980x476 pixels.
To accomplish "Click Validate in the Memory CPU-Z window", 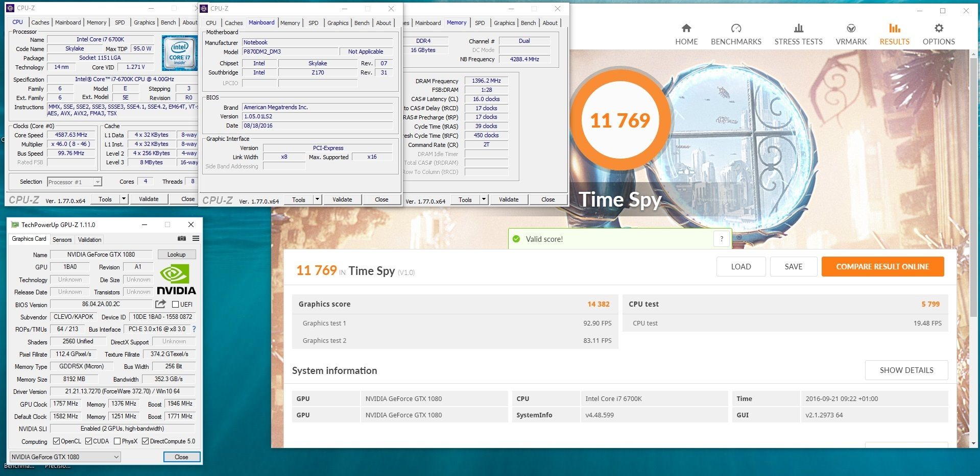I will [x=509, y=199].
